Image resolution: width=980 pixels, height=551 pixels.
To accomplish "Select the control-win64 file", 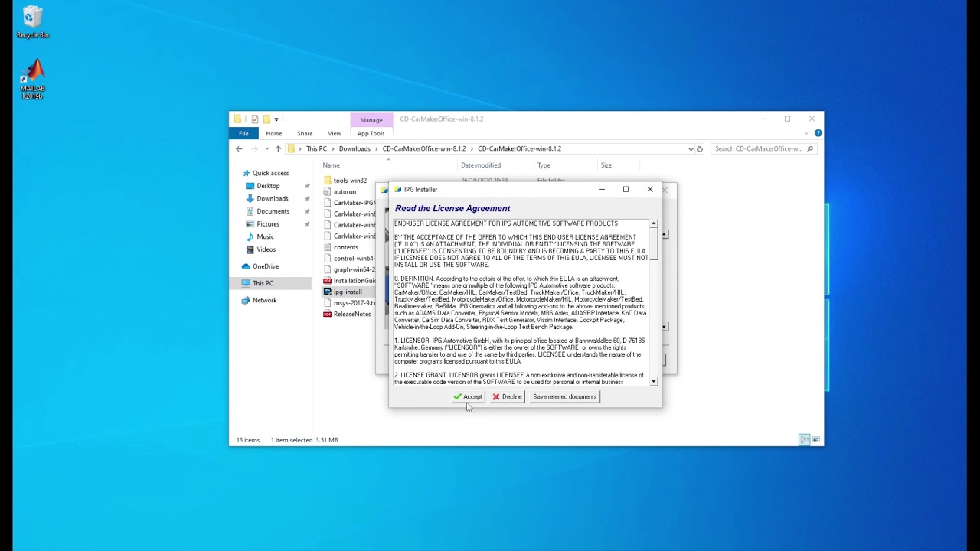I will (349, 259).
